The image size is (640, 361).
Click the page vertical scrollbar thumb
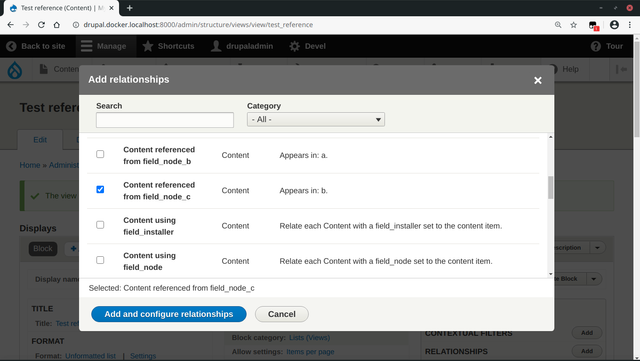(636, 90)
